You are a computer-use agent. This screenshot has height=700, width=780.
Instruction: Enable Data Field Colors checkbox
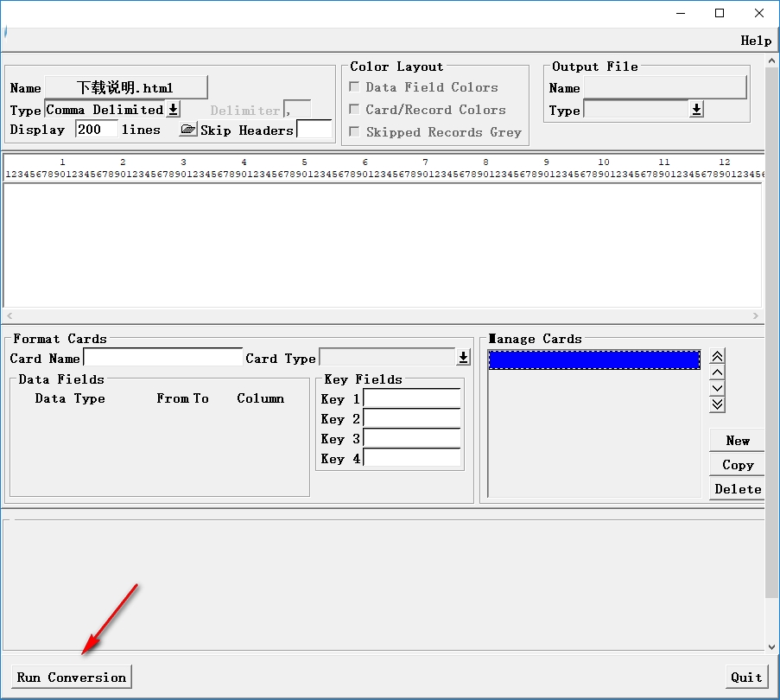point(354,87)
